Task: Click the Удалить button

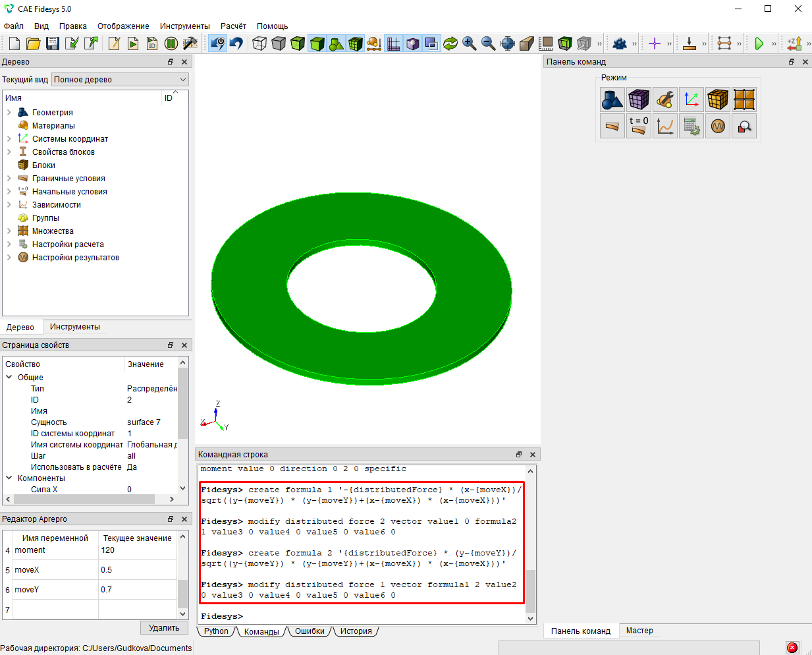Action: pos(164,628)
